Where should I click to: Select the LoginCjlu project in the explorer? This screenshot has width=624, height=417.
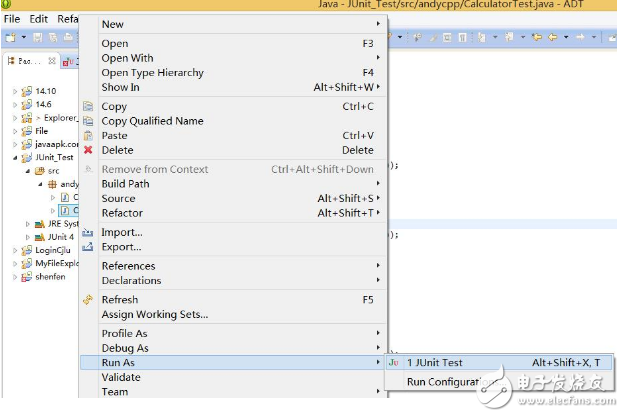tap(48, 250)
